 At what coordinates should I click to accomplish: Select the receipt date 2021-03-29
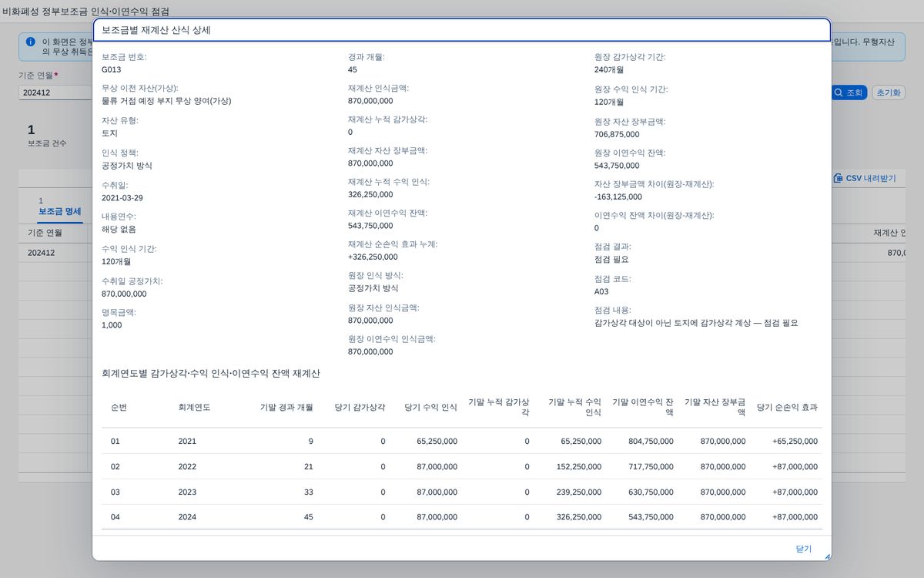point(122,197)
